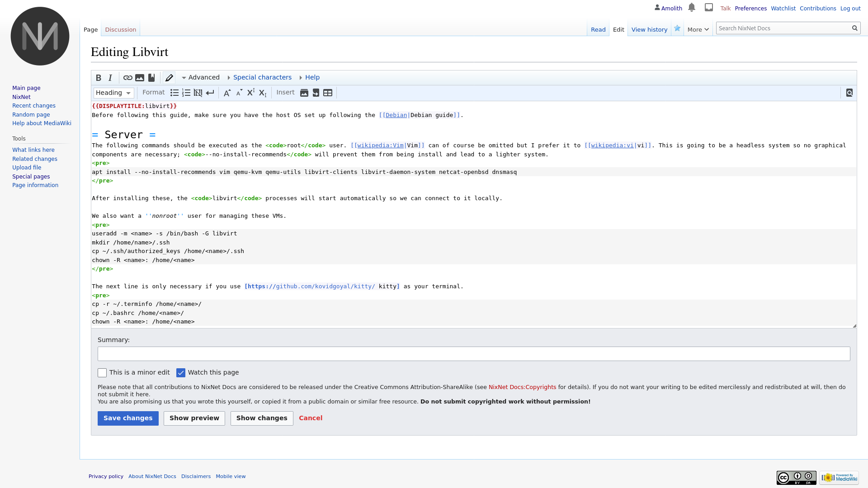Open Preferences
Viewport: 868px width, 488px height.
(x=750, y=9)
